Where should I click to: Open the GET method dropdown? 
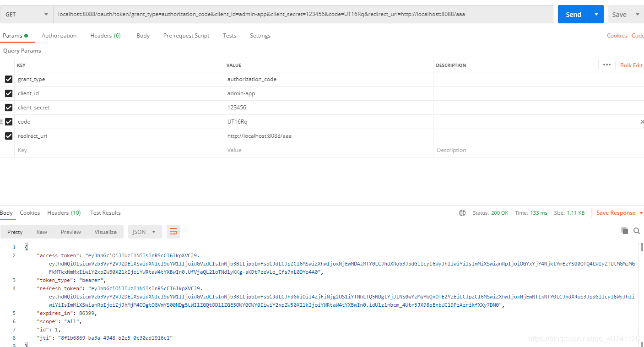(x=27, y=14)
